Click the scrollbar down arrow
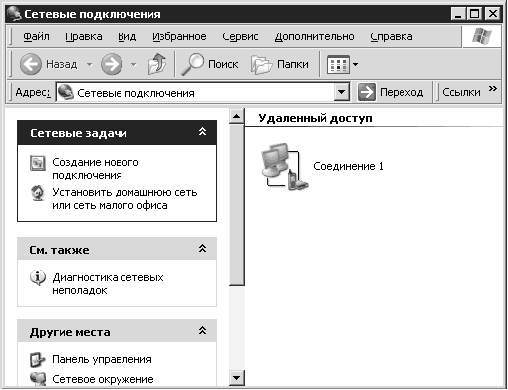This screenshot has width=508, height=390. tap(237, 378)
